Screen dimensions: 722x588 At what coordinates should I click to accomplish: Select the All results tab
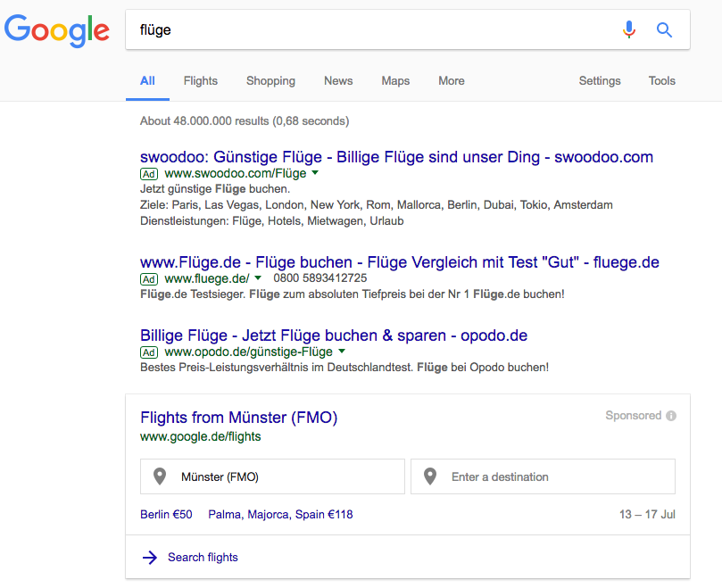click(147, 80)
